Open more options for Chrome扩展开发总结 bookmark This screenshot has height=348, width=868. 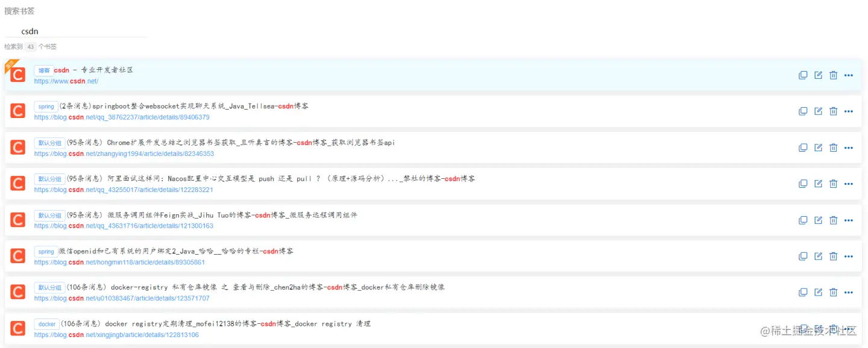849,148
